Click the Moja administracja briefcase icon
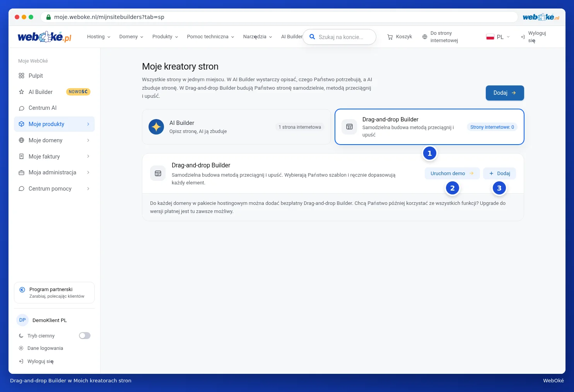This screenshot has width=574, height=392. coord(21,172)
